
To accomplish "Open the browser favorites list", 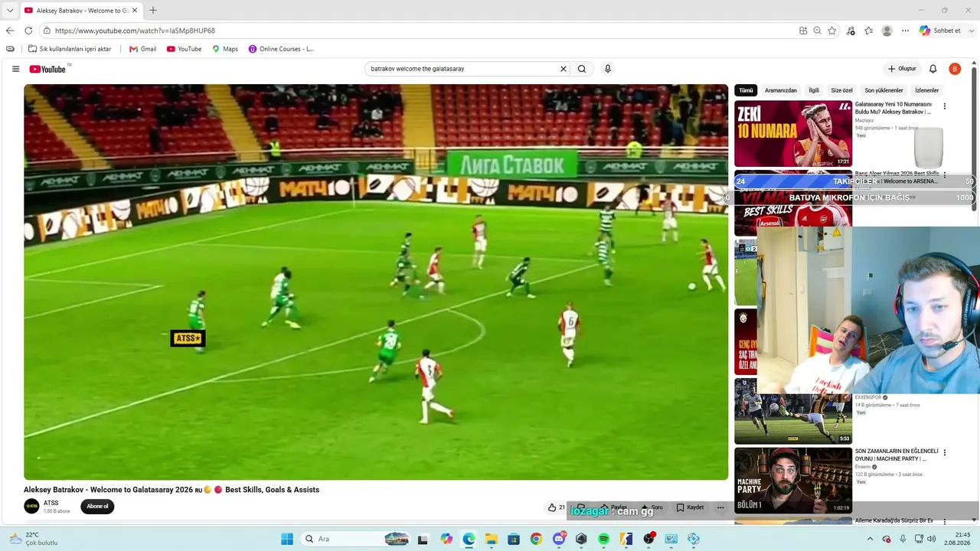I will pos(869,31).
